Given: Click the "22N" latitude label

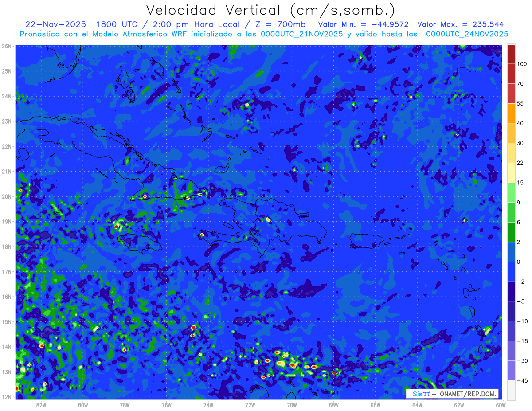Looking at the screenshot, I should pyautogui.click(x=7, y=146).
